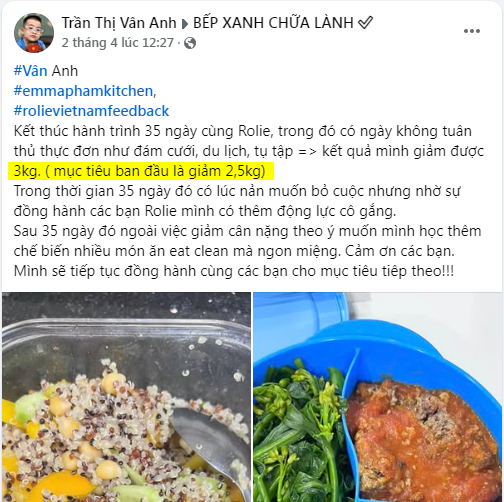Image resolution: width=504 pixels, height=502 pixels.
Task: Click the highlighted 3kg goal sentence
Action: click(141, 171)
